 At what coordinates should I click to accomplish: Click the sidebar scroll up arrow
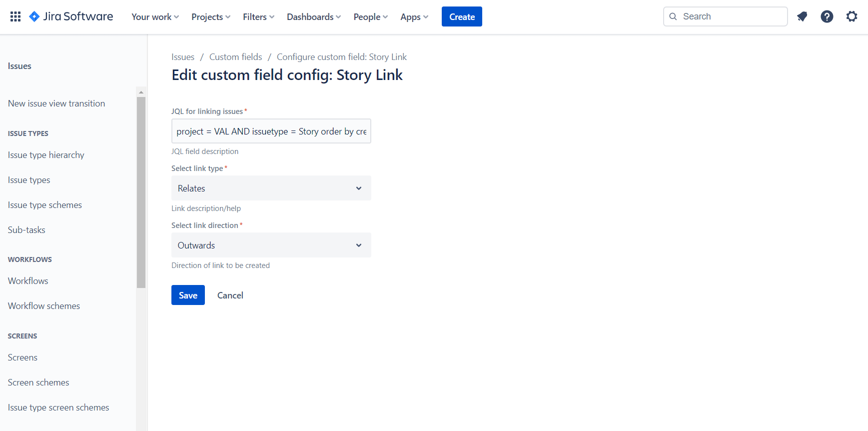tap(141, 92)
